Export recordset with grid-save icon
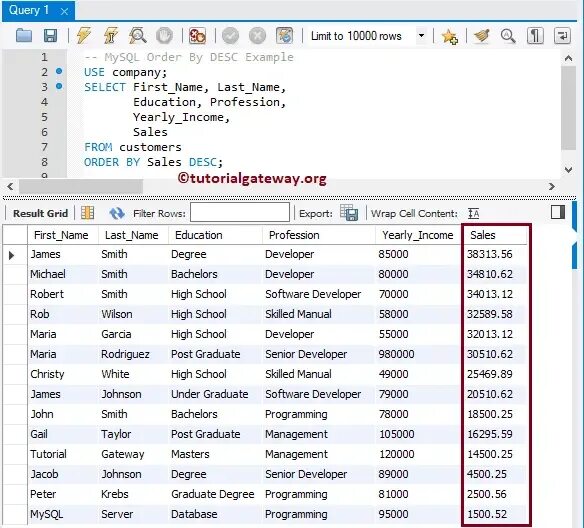 tap(349, 213)
